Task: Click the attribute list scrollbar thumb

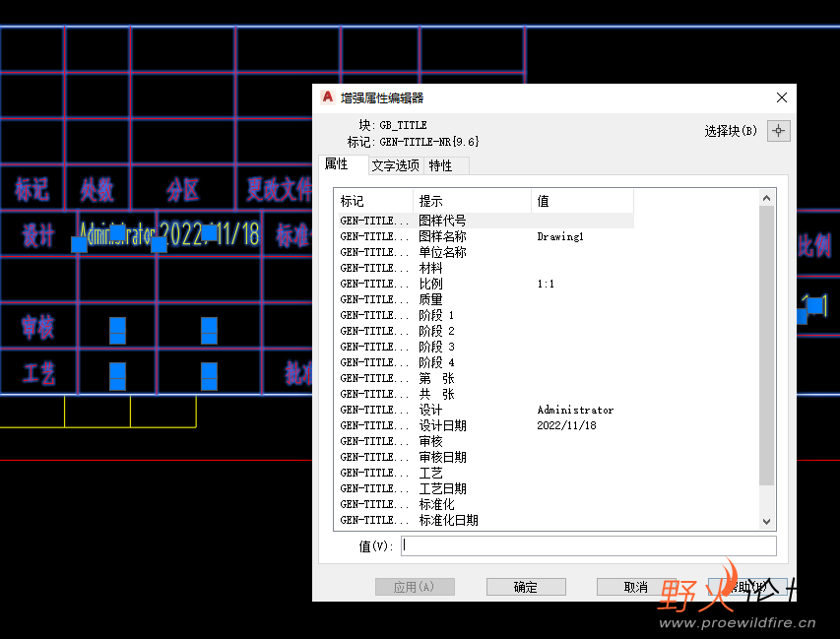Action: click(766, 346)
